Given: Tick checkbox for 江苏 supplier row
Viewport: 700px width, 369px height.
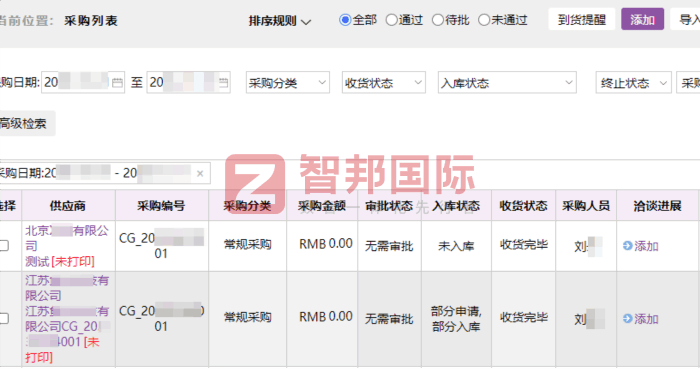Looking at the screenshot, I should (x=4, y=319).
